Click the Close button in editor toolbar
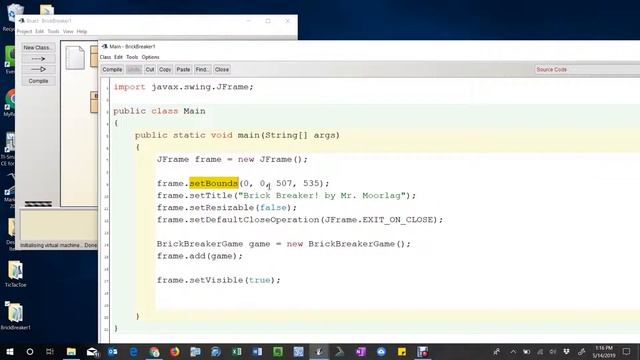This screenshot has height=360, width=640. tap(222, 69)
